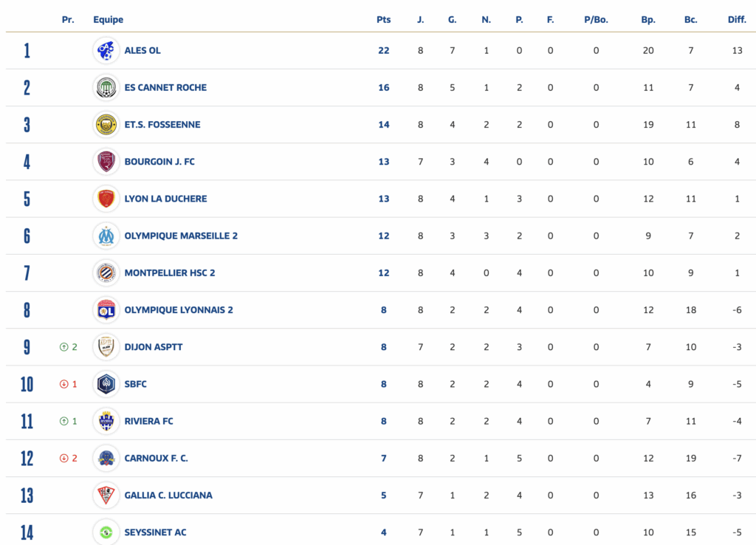The width and height of the screenshot is (756, 545).
Task: Open the RIVIERA FC team link
Action: (148, 421)
